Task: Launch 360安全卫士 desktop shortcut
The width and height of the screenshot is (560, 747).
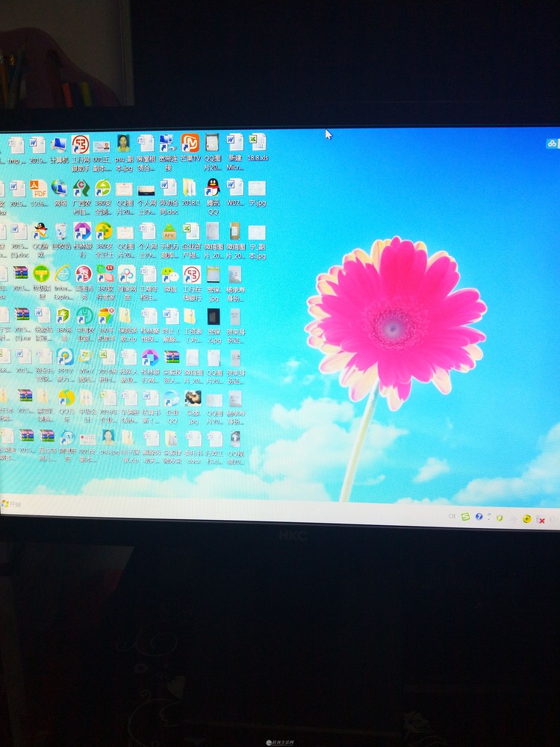Action: pos(104,241)
